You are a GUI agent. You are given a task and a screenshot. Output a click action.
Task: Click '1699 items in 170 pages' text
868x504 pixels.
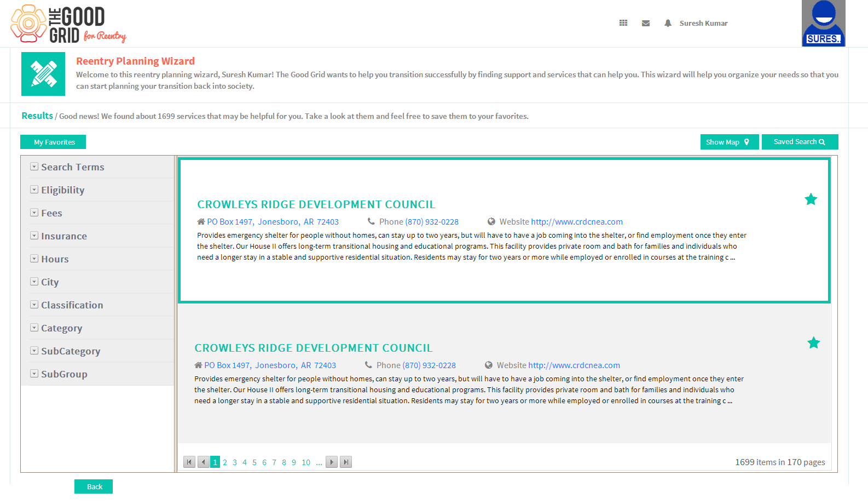(x=780, y=462)
